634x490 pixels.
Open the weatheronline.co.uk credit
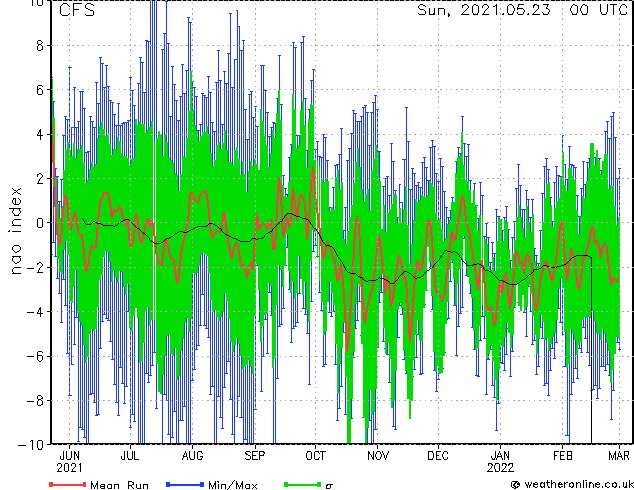578,484
